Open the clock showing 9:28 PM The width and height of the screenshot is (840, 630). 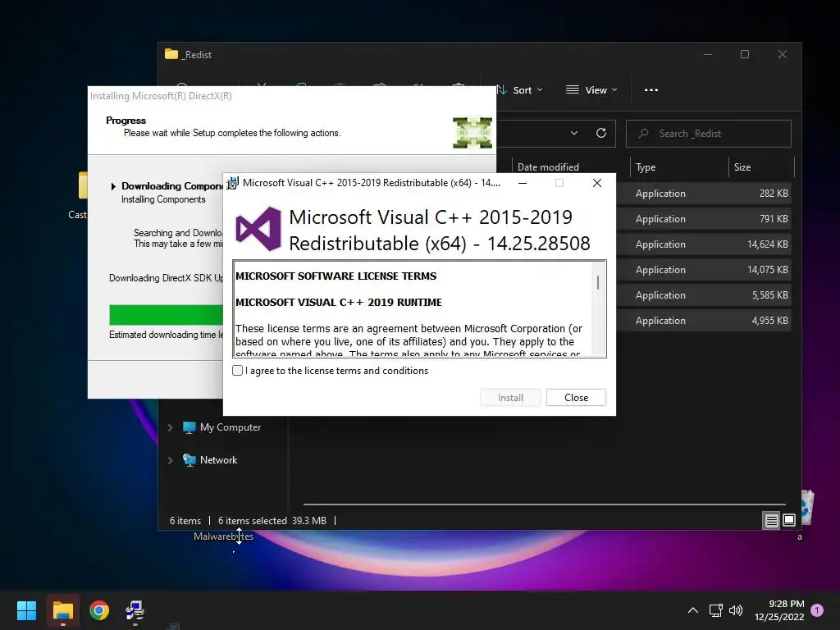point(779,610)
